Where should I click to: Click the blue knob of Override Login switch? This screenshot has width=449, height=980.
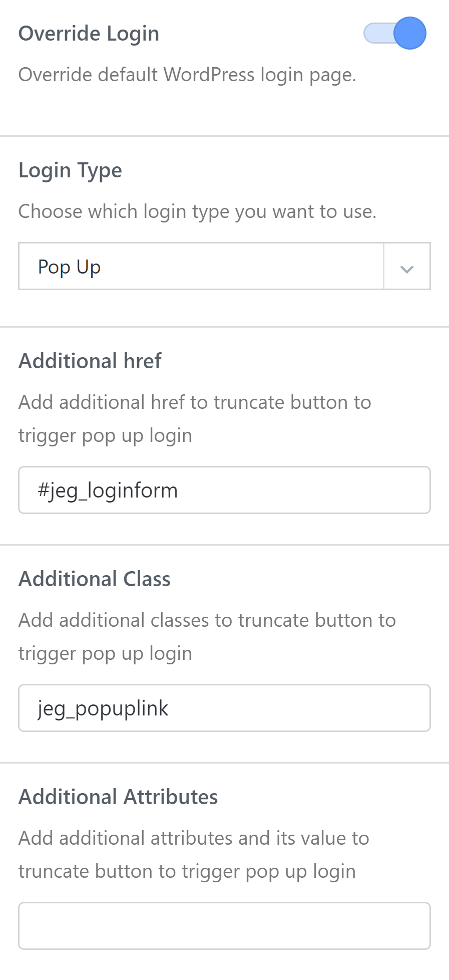click(409, 34)
